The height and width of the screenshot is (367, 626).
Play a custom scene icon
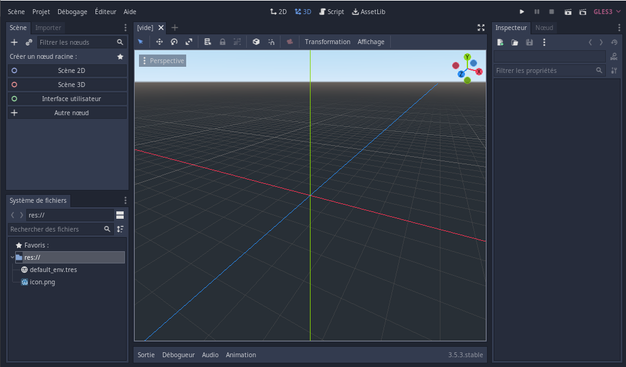583,12
